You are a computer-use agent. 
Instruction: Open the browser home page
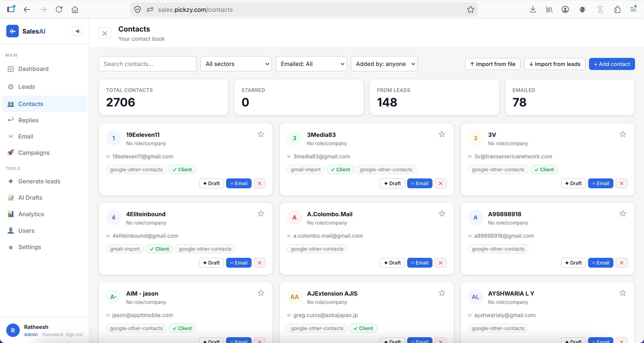(75, 9)
